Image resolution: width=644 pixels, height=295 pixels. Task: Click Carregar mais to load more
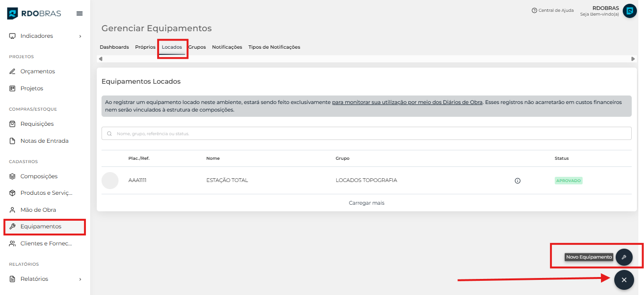click(366, 203)
